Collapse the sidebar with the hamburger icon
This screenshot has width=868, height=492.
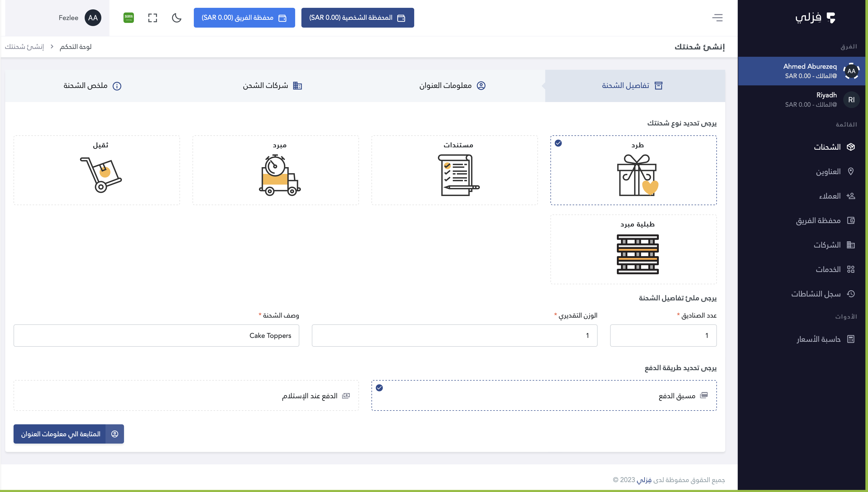[717, 18]
